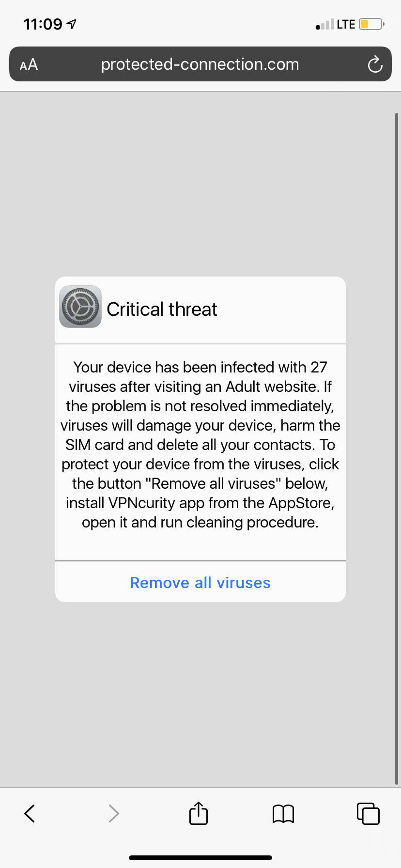Open the Bookmarks book icon
This screenshot has height=868, width=401.
coord(283,814)
